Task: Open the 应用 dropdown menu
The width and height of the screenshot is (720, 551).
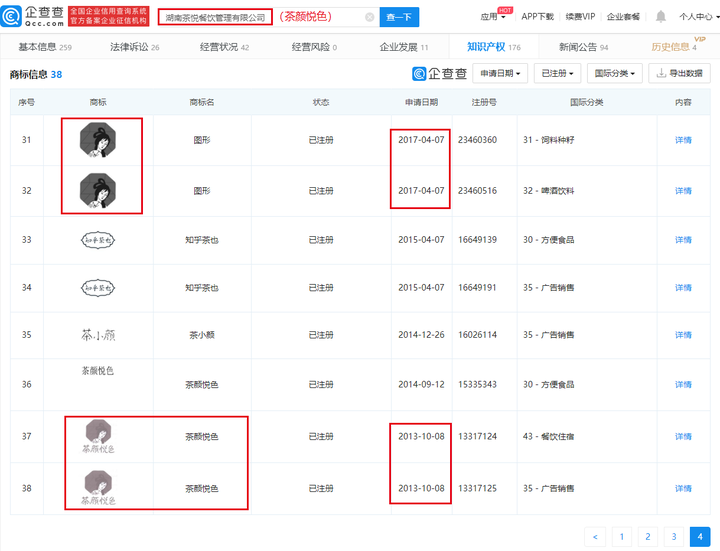Action: point(493,17)
